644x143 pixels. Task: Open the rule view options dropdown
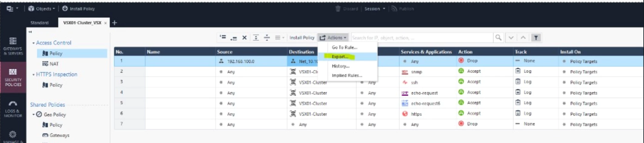(x=280, y=38)
